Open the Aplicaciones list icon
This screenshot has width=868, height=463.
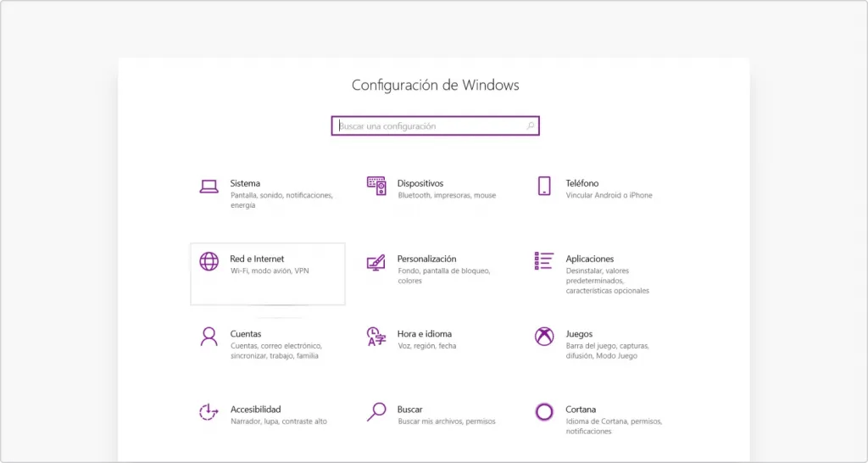543,261
